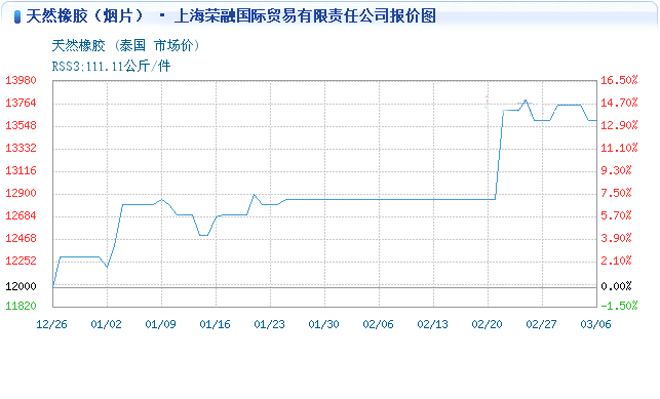
Task: Click the blue bullet icon beside title
Action: pos(17,17)
